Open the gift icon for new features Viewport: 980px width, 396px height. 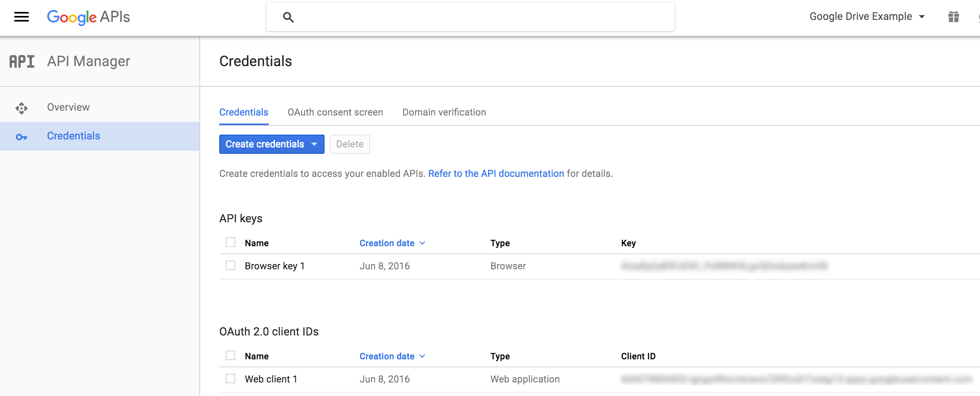pyautogui.click(x=954, y=16)
